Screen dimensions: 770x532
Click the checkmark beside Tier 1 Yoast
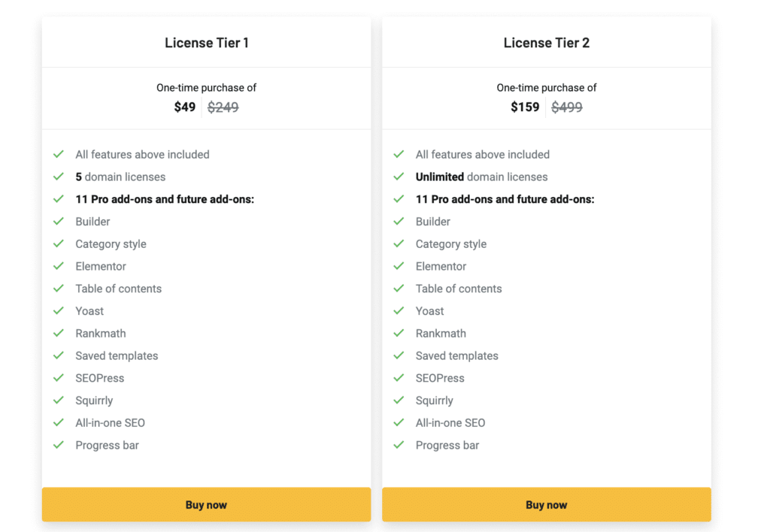58,311
